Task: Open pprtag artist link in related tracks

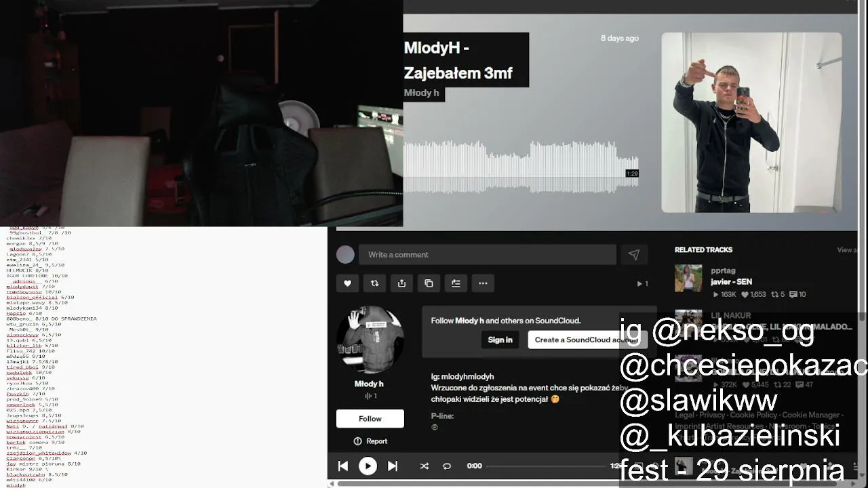Action: coord(723,270)
